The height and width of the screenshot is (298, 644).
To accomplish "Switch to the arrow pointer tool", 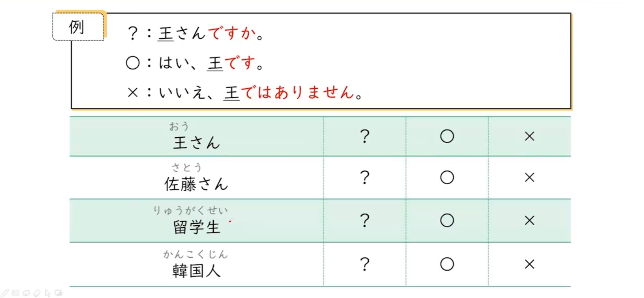I will point(48,293).
